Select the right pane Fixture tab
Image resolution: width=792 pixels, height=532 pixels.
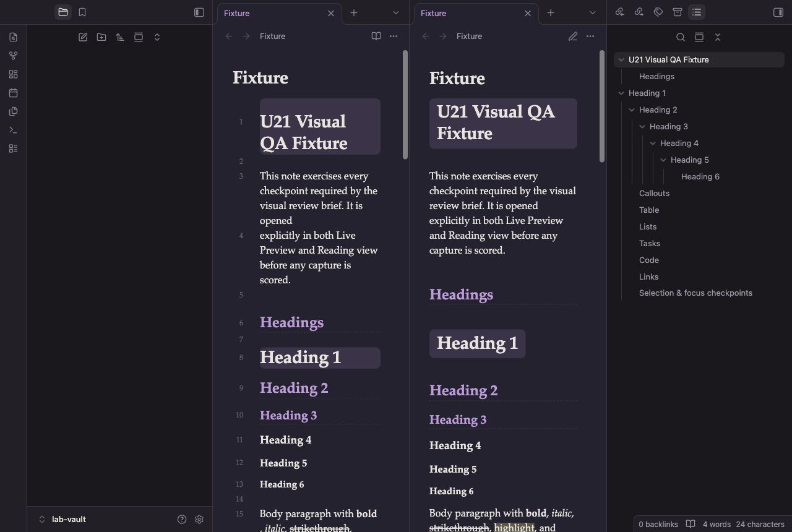tap(476, 13)
